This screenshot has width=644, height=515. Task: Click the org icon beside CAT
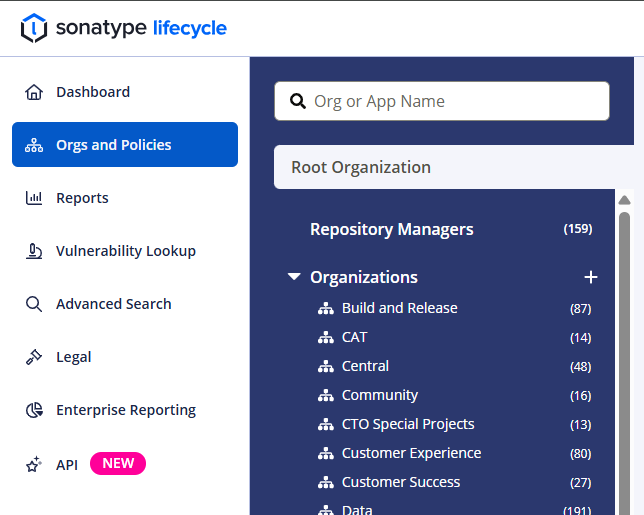[326, 338]
